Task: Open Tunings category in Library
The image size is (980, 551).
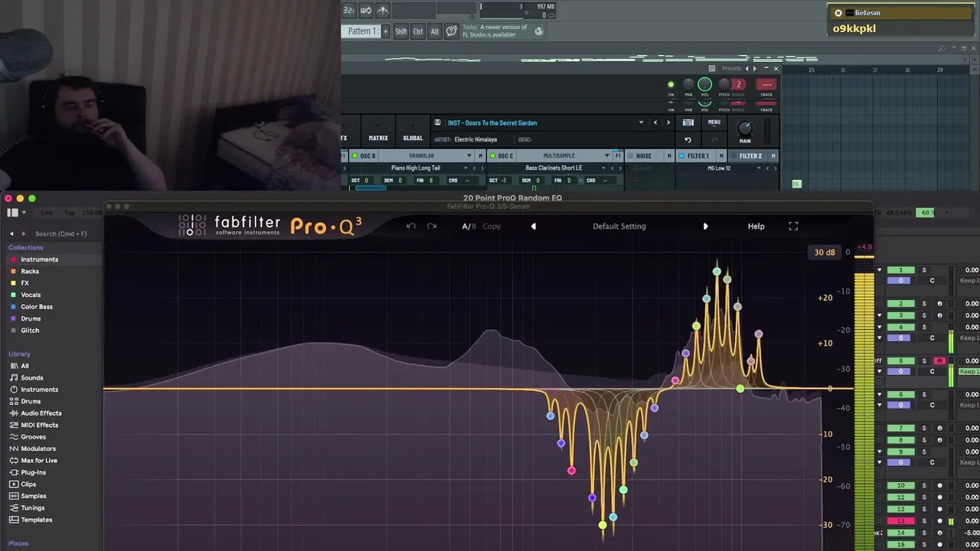Action: (32, 508)
